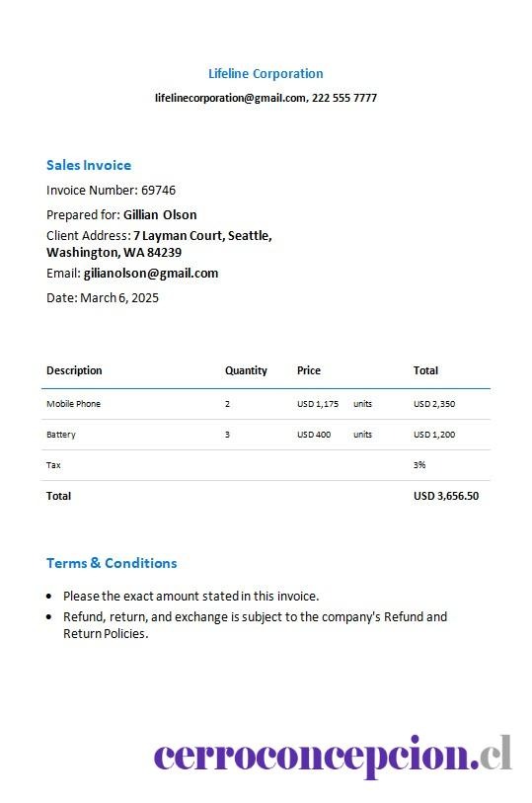The image size is (532, 803).
Task: Click the Total column header
Action: pyautogui.click(x=425, y=370)
